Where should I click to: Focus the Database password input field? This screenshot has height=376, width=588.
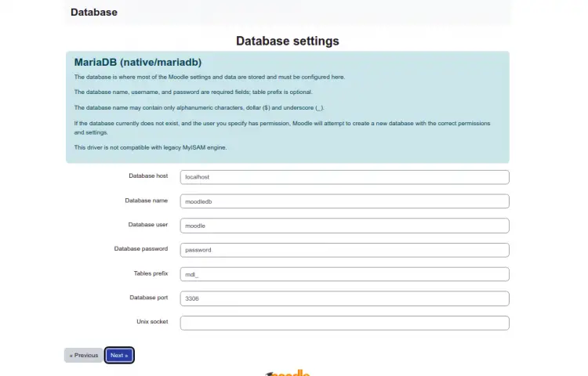(x=344, y=250)
